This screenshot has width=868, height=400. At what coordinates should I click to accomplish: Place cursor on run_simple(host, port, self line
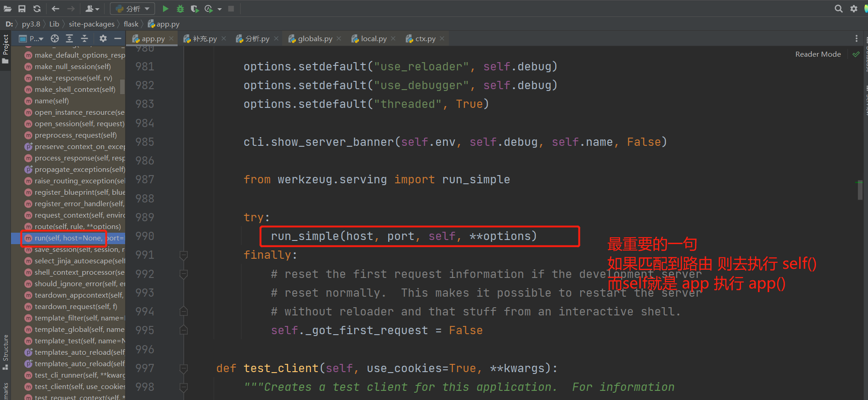[x=404, y=236]
